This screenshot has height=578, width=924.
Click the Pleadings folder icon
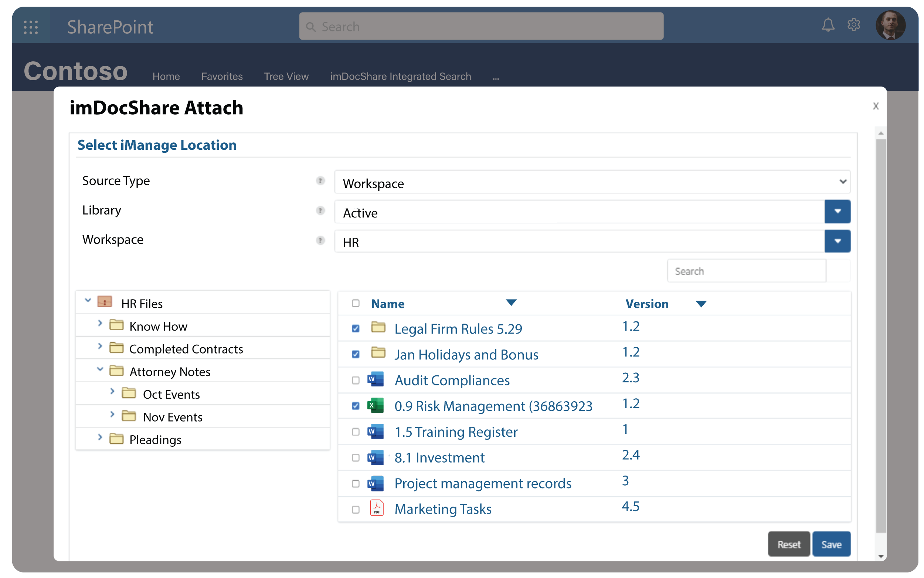pyautogui.click(x=116, y=439)
